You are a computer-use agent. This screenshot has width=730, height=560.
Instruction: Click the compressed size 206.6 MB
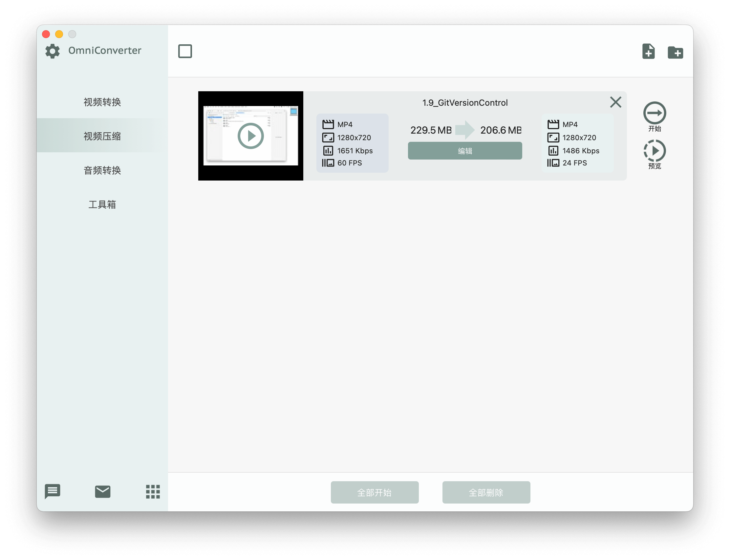[500, 130]
